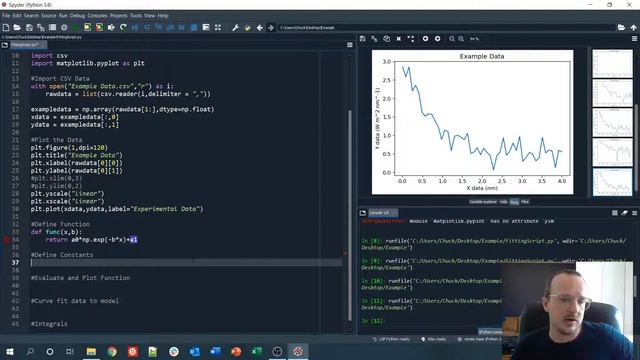This screenshot has height=360, width=640.
Task: Save the plot as image icon
Action: 362,38
